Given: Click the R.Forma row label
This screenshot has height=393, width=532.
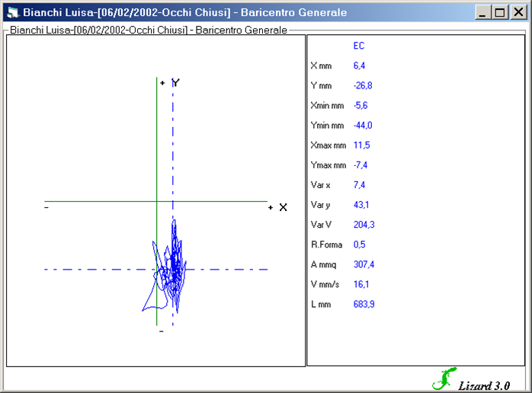Looking at the screenshot, I should [326, 244].
